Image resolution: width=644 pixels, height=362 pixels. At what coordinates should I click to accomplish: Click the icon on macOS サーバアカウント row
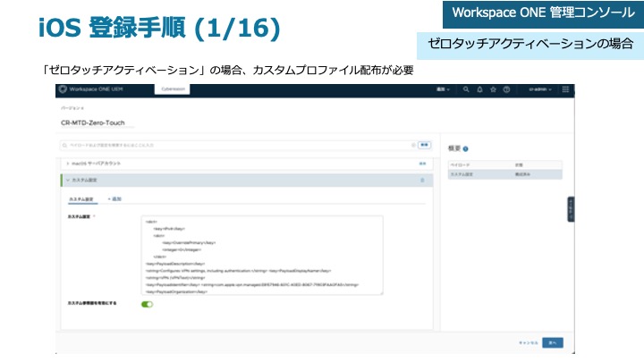click(x=422, y=164)
